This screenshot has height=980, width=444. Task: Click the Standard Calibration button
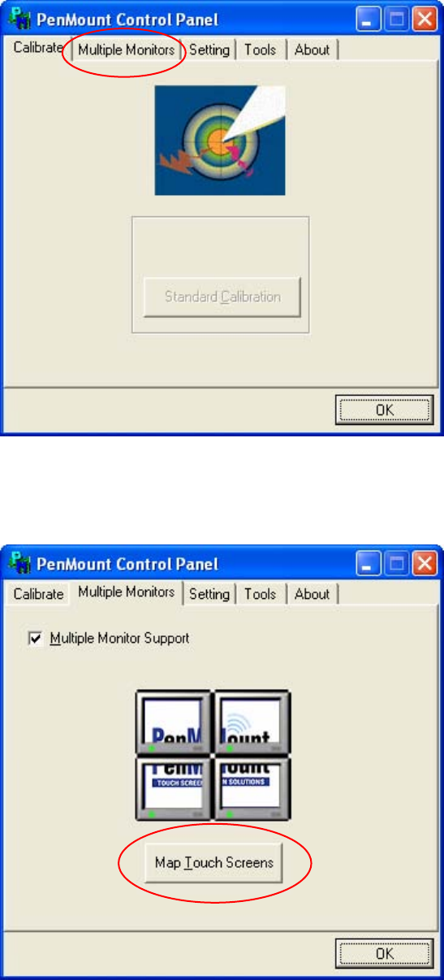pos(222,297)
